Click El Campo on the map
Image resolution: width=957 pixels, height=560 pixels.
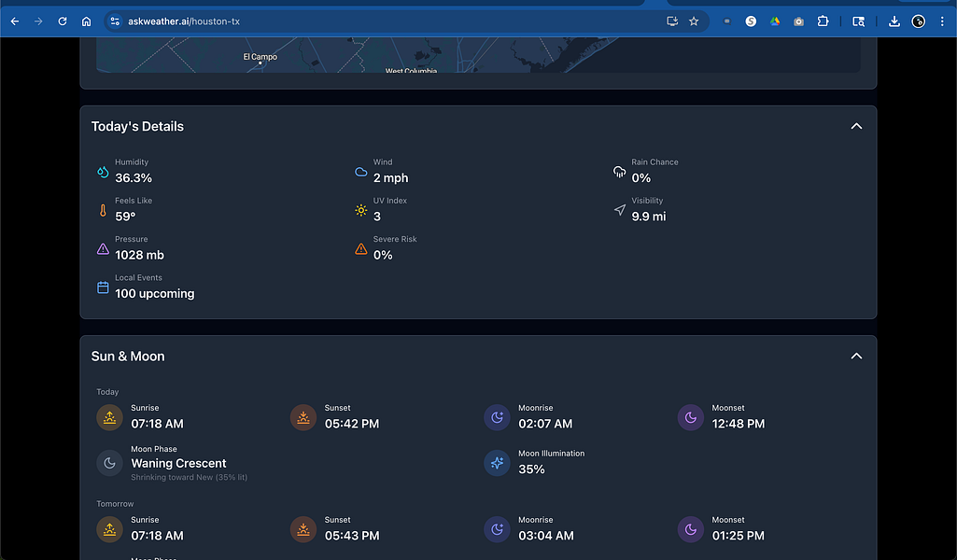[260, 57]
